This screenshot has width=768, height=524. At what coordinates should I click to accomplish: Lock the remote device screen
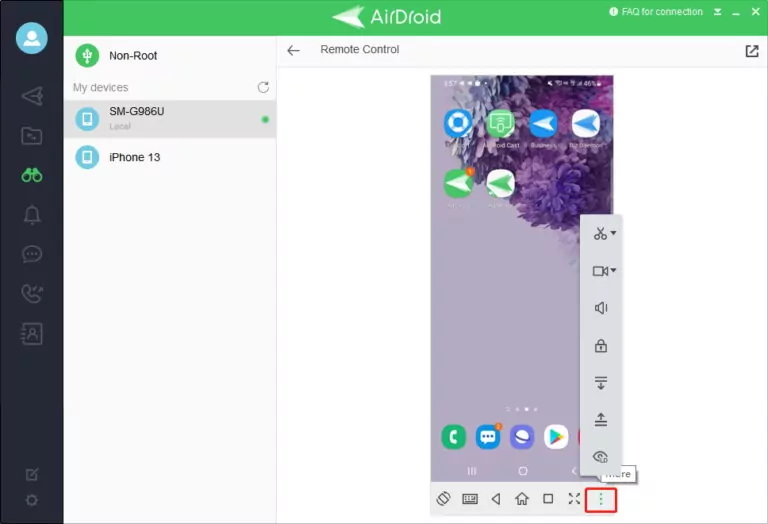pos(601,346)
